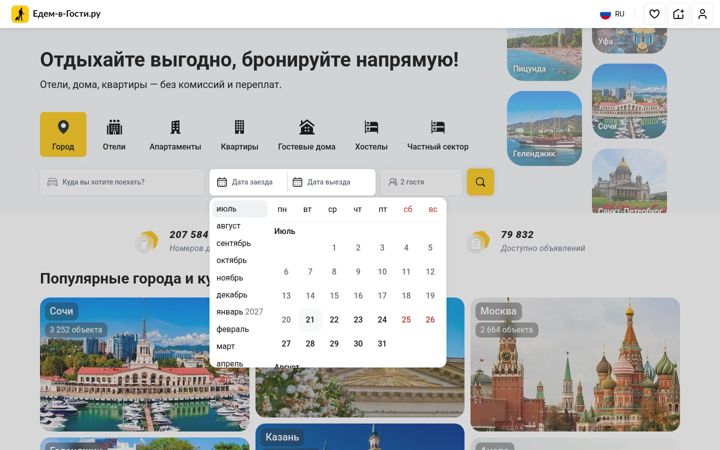This screenshot has height=450, width=720.
Task: Switch language using the RU flag
Action: click(x=612, y=14)
